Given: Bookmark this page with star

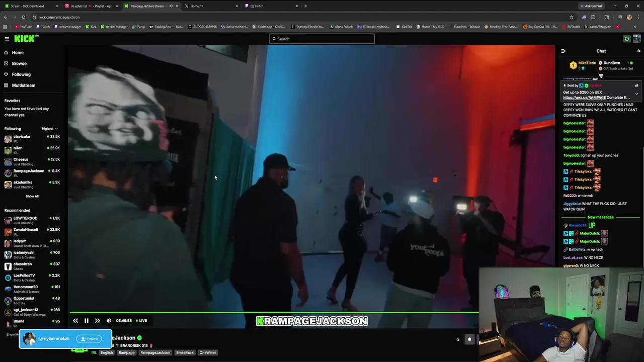Looking at the screenshot, I should [x=572, y=17].
